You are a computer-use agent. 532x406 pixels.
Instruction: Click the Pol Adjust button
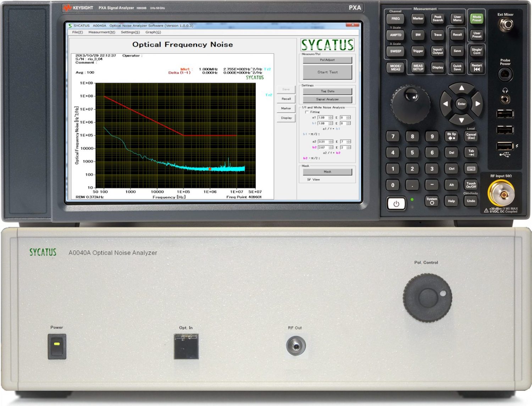[327, 60]
